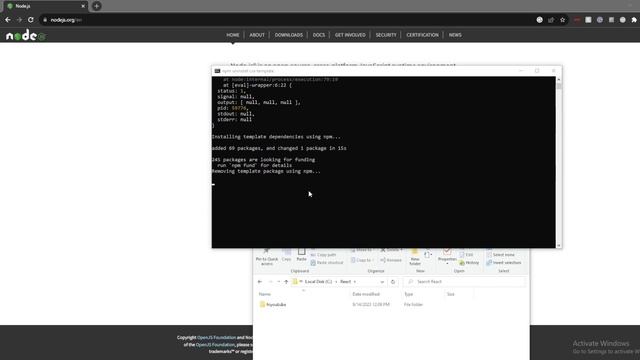Screen dimensions: 640x360
Task: Open the NEWS menu item
Action: coord(455,35)
